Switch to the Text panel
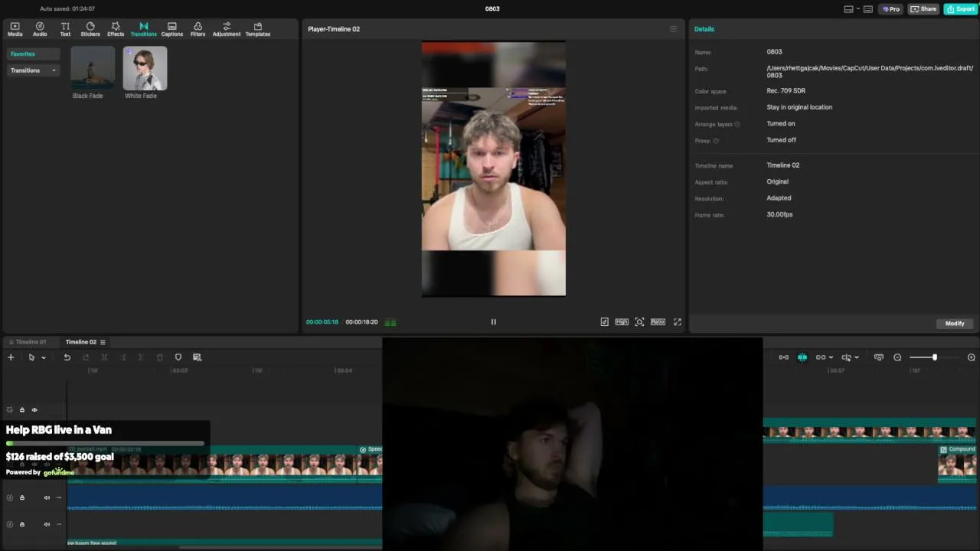The width and height of the screenshot is (980, 551). click(x=65, y=29)
